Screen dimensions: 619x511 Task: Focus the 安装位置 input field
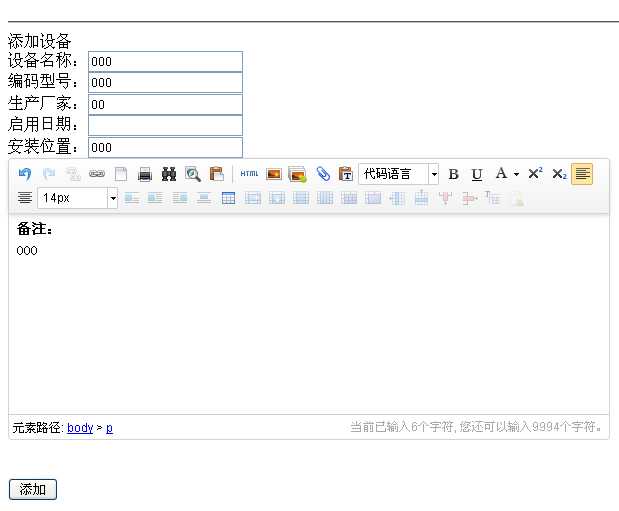coord(165,147)
